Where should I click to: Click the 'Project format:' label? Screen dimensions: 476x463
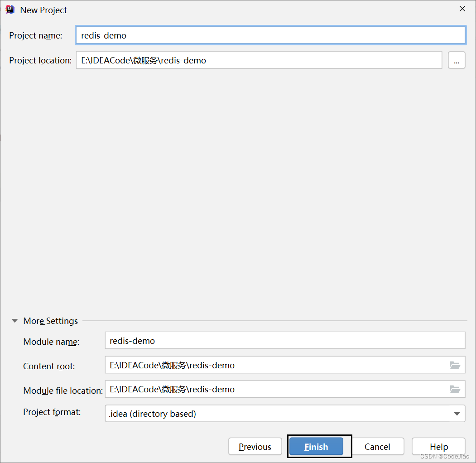coord(52,412)
